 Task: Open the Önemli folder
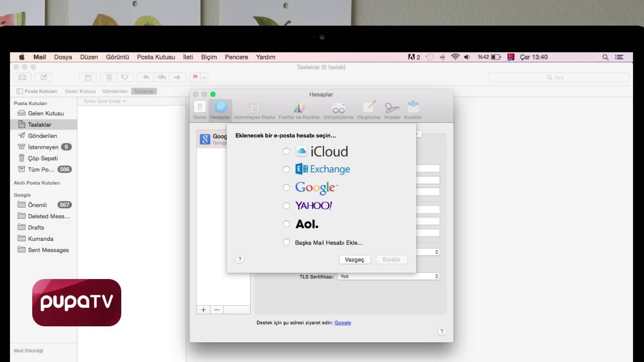44,205
